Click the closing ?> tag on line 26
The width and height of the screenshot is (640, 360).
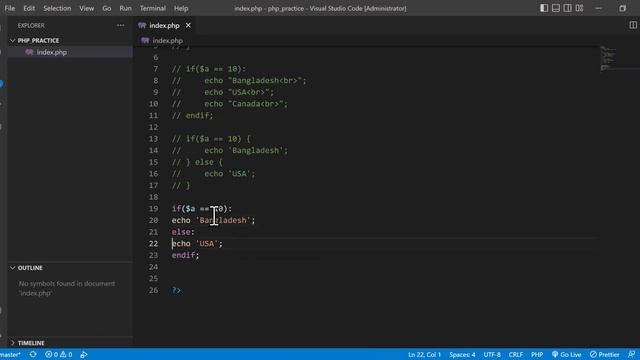click(x=176, y=290)
